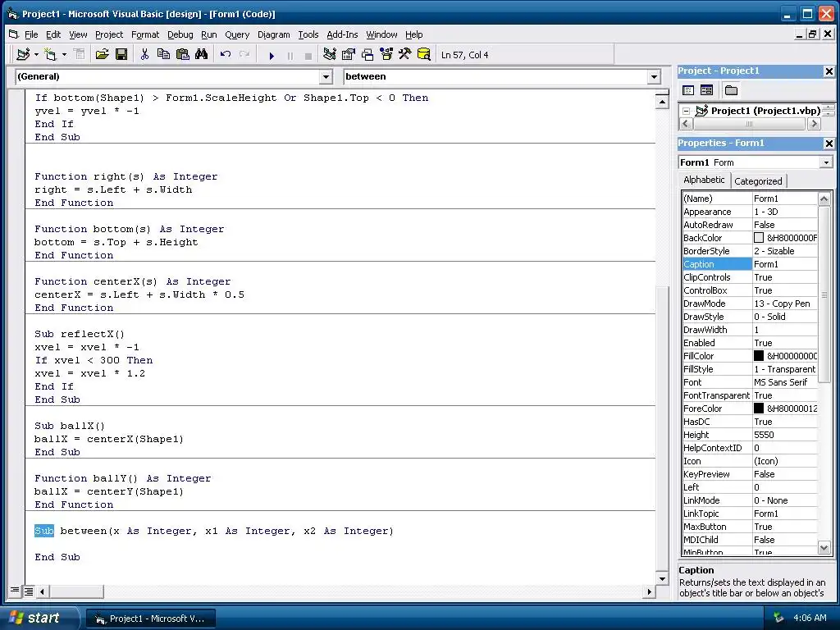Switch to the Alphabetic properties tab

(x=704, y=180)
